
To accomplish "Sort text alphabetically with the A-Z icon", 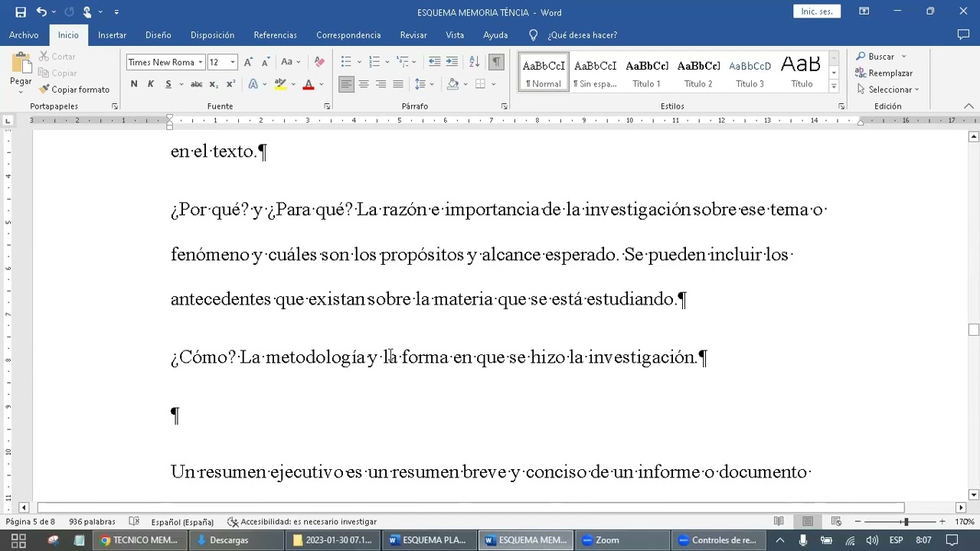I will coord(474,62).
